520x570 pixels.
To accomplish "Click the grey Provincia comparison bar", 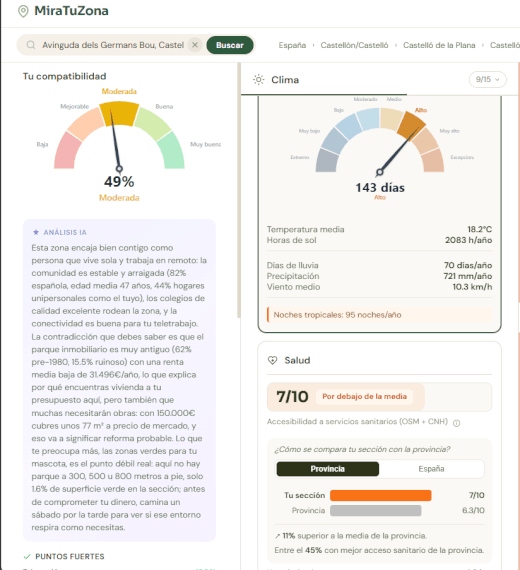I will [376, 510].
